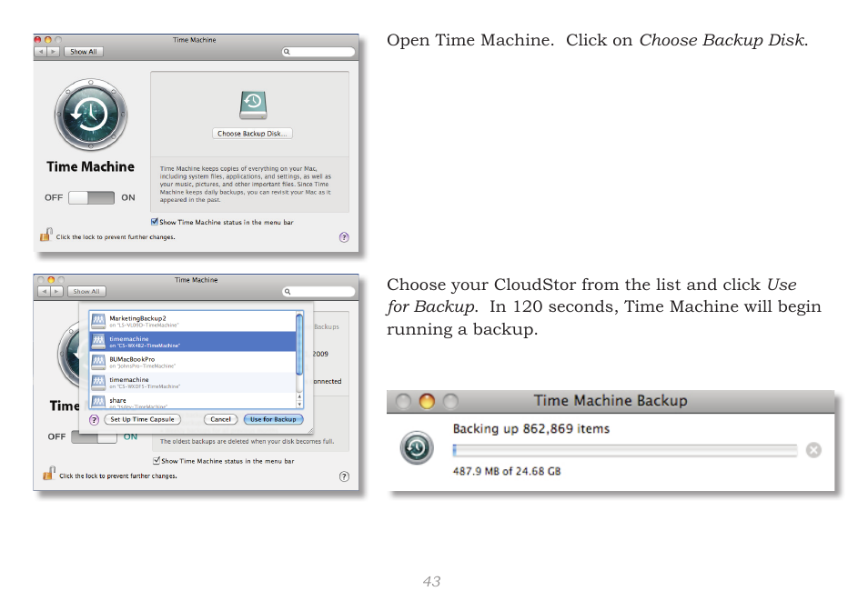The width and height of the screenshot is (868, 601).
Task: Click search field in Choose Backup Disk window
Action: point(318,52)
